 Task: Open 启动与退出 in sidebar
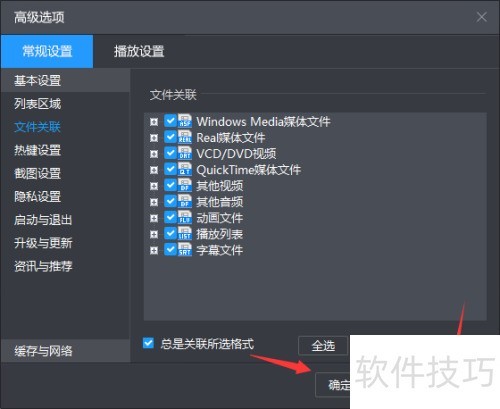pyautogui.click(x=65, y=220)
